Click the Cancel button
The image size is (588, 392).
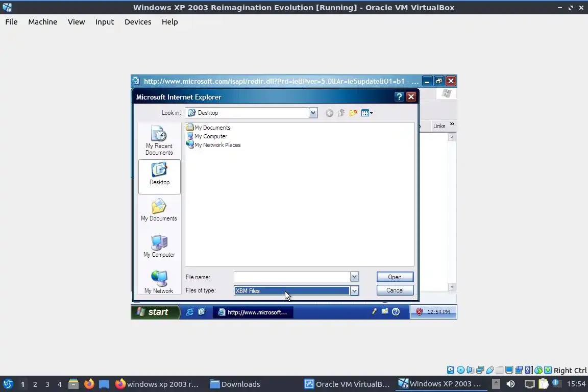[395, 290]
